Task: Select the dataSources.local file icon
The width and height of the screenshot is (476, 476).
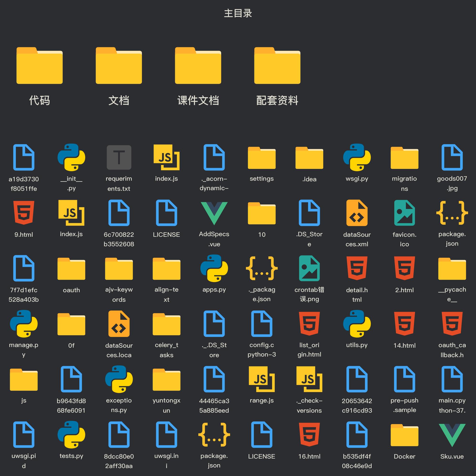Action: 119,324
